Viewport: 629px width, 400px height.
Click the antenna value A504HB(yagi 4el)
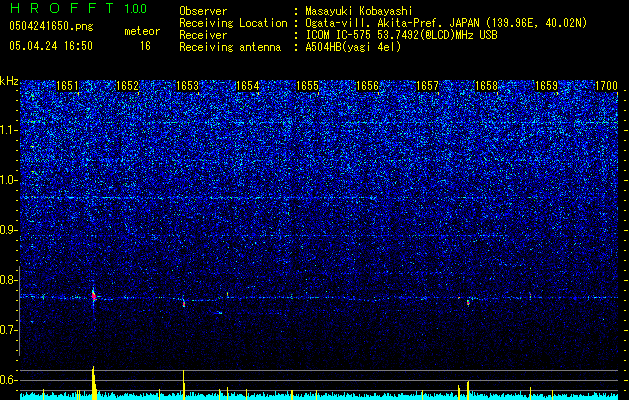(353, 47)
